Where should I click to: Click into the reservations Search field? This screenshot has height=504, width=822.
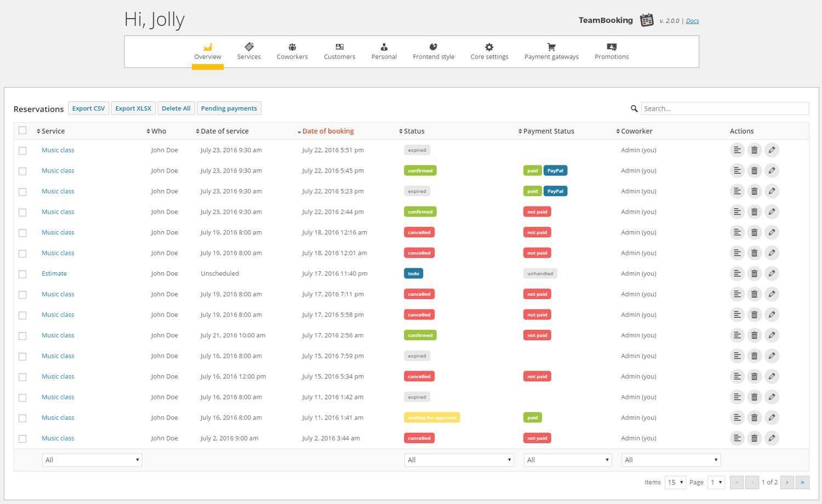pos(724,108)
